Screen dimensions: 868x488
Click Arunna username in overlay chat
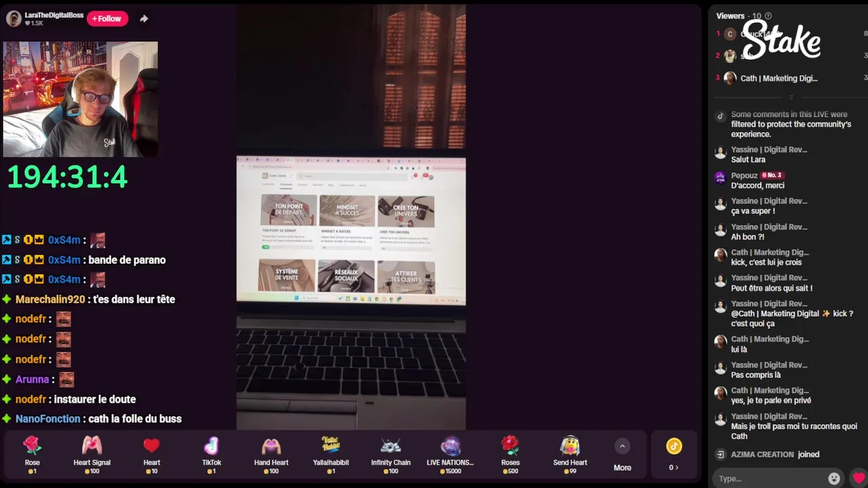click(32, 380)
